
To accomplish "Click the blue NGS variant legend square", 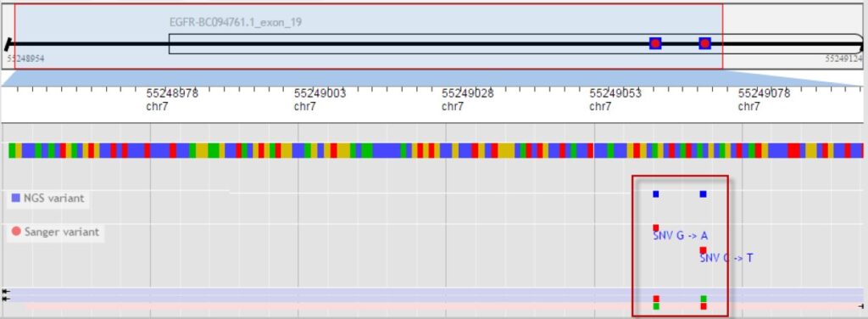I will [x=16, y=198].
